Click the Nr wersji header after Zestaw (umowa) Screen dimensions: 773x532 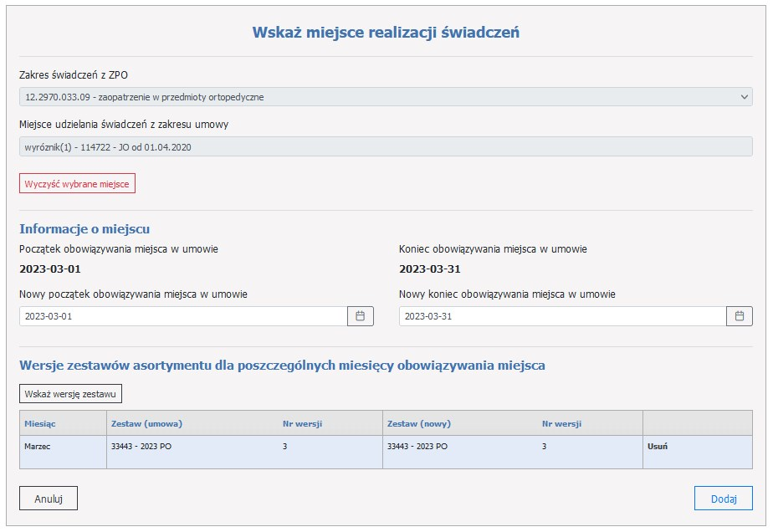click(303, 423)
